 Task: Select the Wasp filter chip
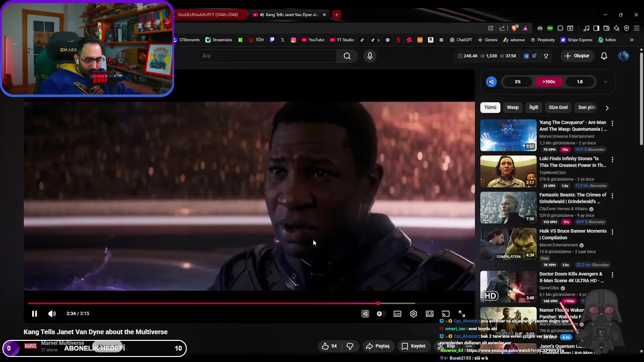click(513, 107)
